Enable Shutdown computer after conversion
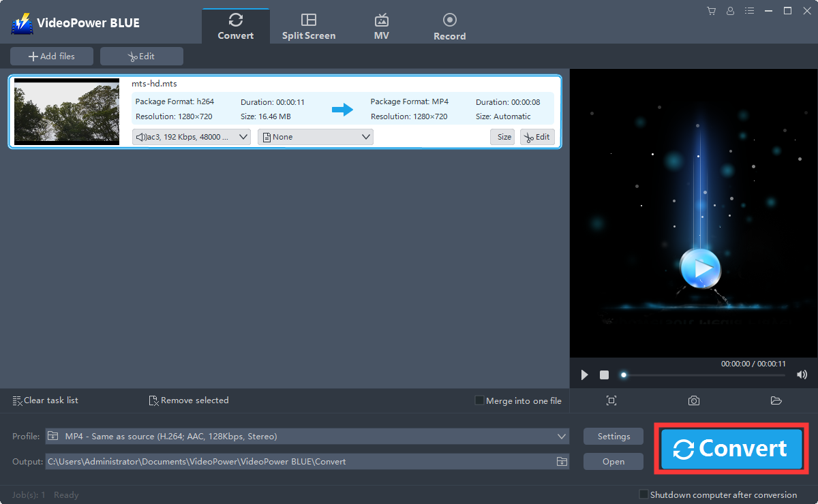This screenshot has width=818, height=504. 642,494
